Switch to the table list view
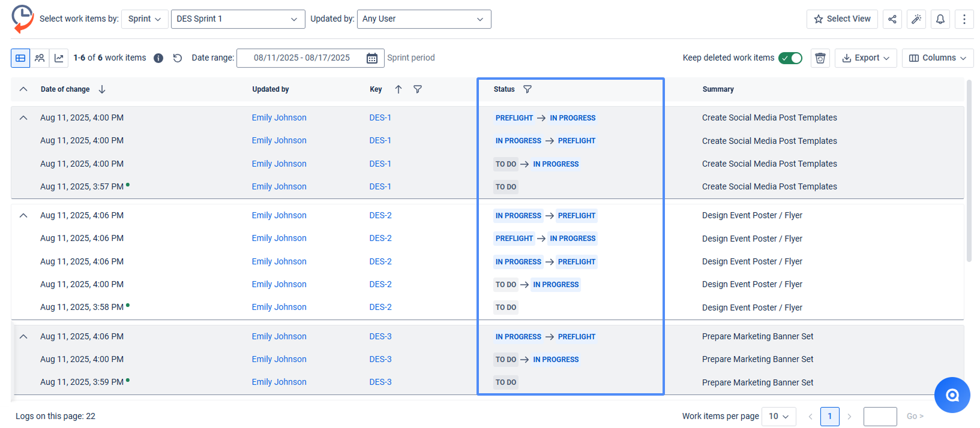This screenshot has width=980, height=428. click(x=20, y=58)
